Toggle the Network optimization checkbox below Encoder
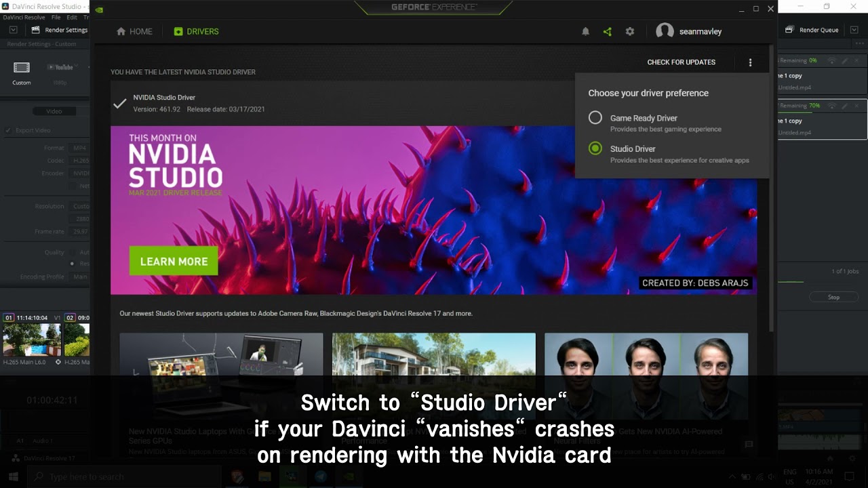This screenshot has height=488, width=868. pyautogui.click(x=73, y=186)
